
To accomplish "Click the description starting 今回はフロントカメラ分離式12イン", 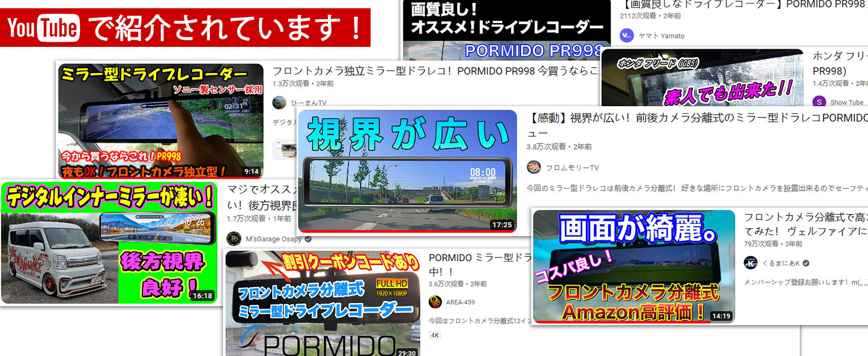I will (481, 320).
